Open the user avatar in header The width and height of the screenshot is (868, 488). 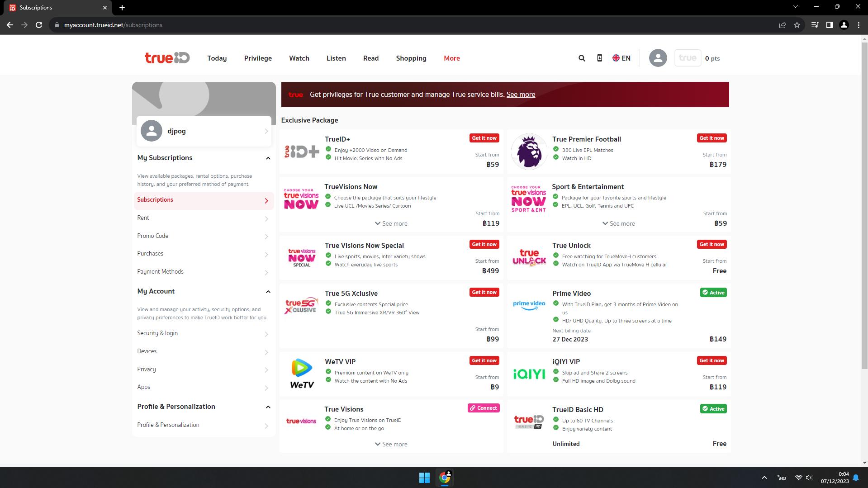pos(658,58)
